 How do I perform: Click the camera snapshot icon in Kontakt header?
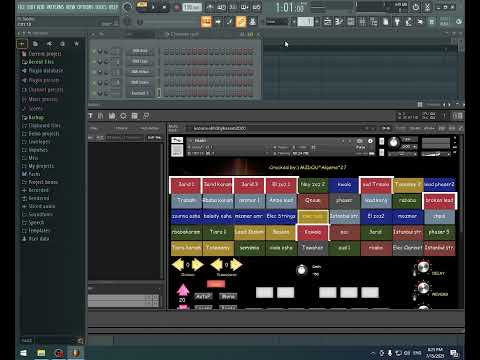pyautogui.click(x=359, y=141)
